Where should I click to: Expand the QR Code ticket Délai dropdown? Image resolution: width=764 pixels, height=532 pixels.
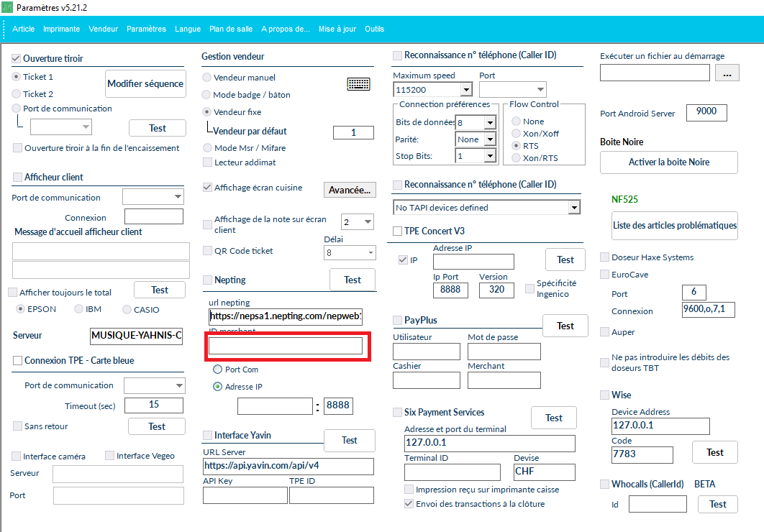coord(370,253)
